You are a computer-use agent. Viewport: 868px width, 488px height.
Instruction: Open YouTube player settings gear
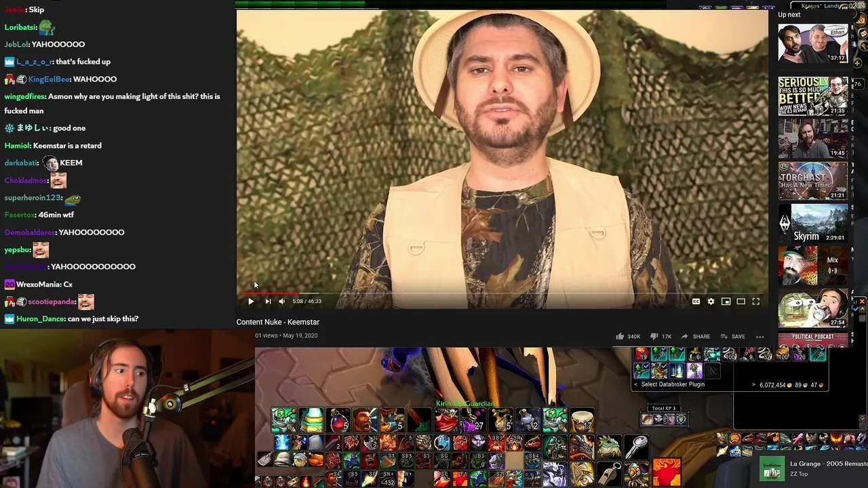coord(711,302)
